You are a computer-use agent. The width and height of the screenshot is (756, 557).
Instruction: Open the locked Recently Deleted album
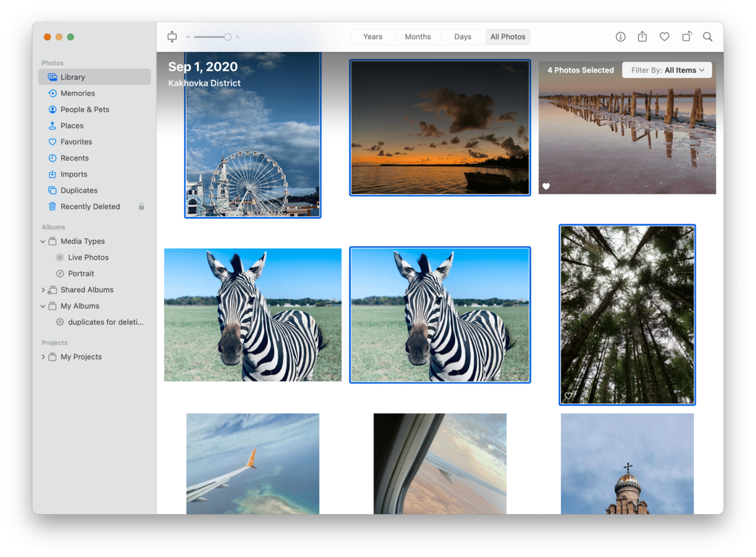tap(90, 206)
